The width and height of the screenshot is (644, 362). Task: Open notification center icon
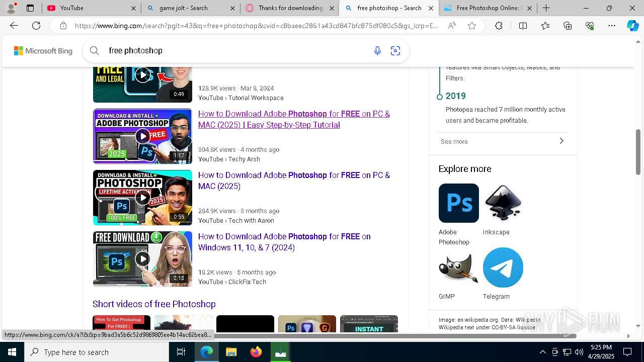pyautogui.click(x=627, y=352)
